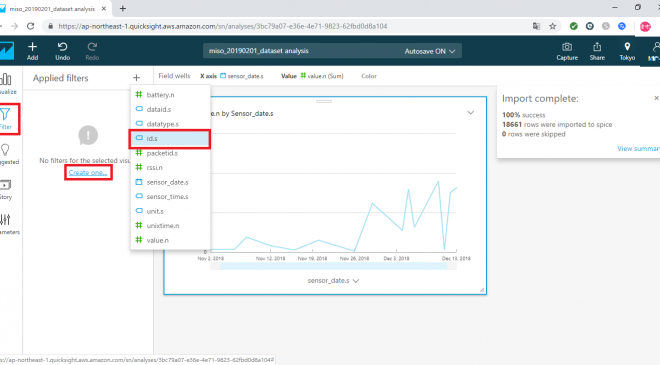
Task: Add a new filter with plus icon
Action: click(136, 78)
